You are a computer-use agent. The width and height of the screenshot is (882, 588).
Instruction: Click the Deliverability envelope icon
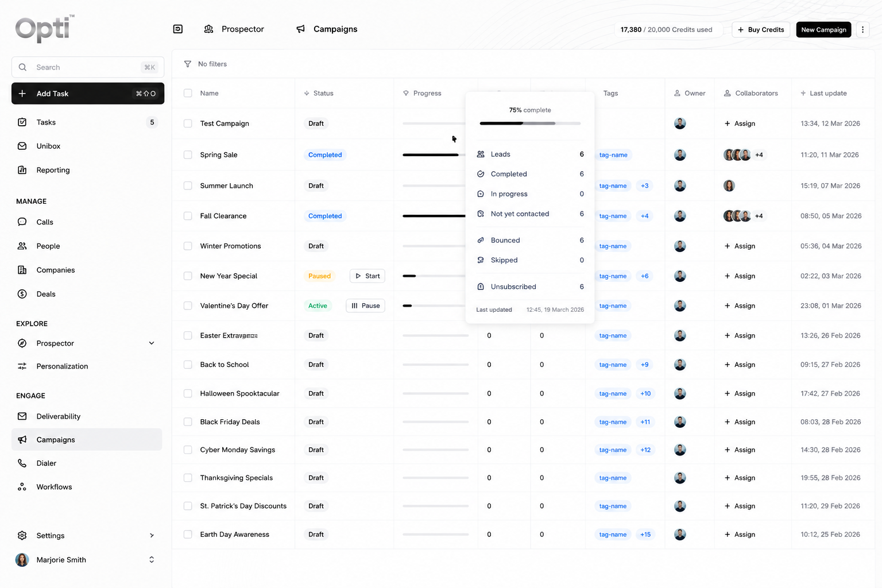22,416
